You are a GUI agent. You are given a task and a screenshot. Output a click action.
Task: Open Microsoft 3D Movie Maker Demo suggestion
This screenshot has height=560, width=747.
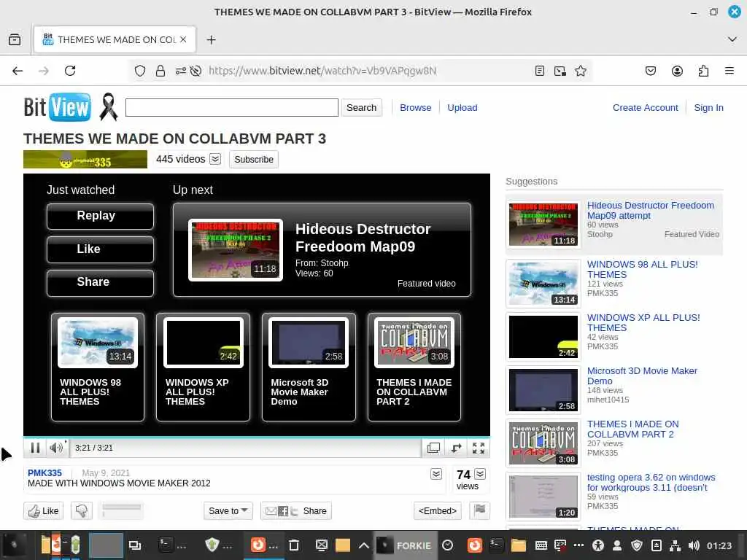[642, 376]
